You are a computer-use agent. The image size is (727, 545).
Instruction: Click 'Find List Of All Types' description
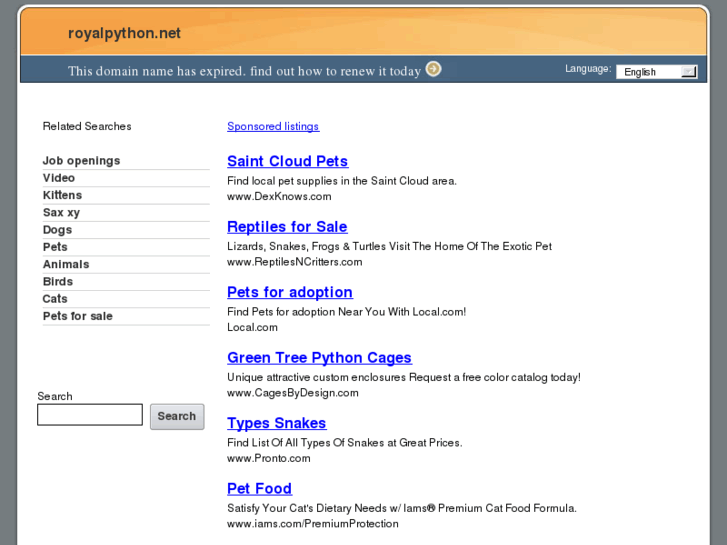tap(344, 442)
